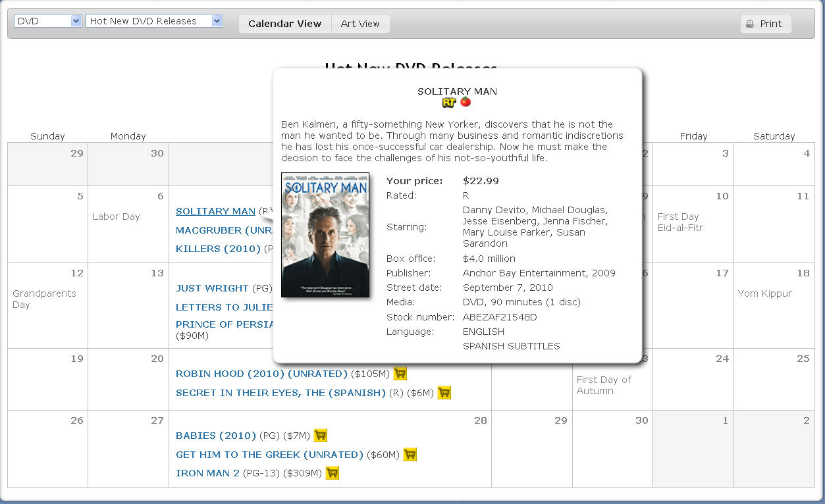
Task: Switch to Calendar View tab
Action: point(285,24)
